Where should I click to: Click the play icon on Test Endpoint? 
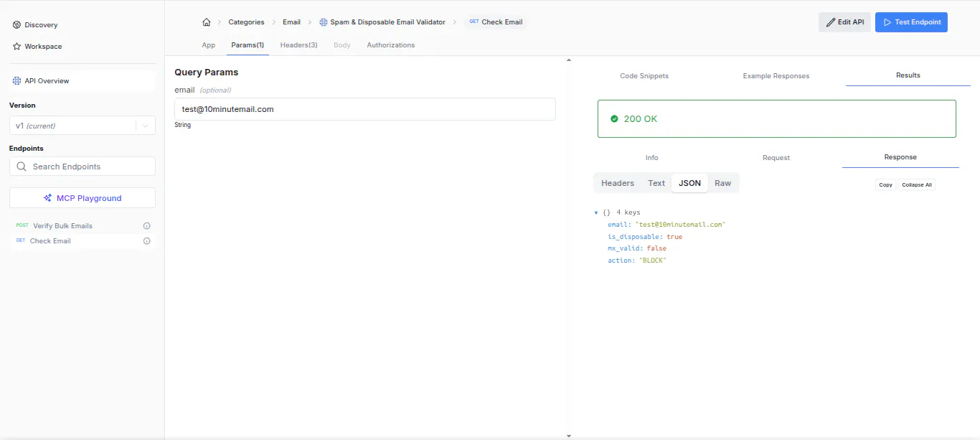click(887, 22)
